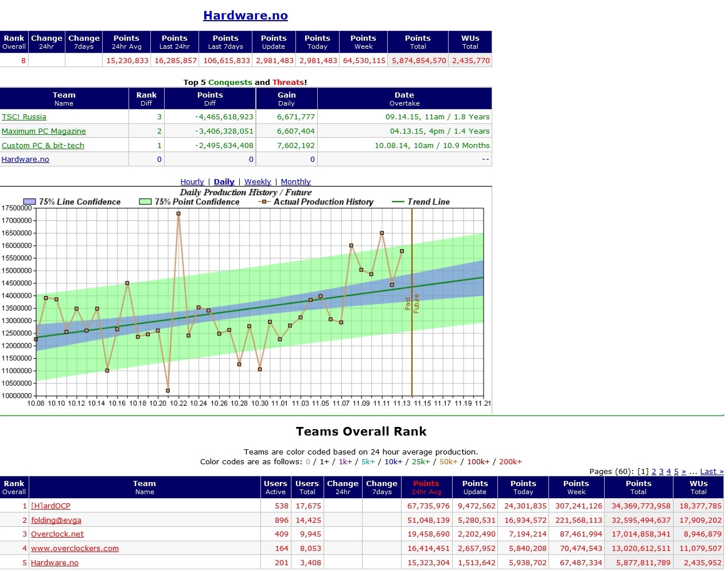Switch chart to Hourly view
Image resolution: width=728 pixels, height=571 pixels.
(x=192, y=181)
